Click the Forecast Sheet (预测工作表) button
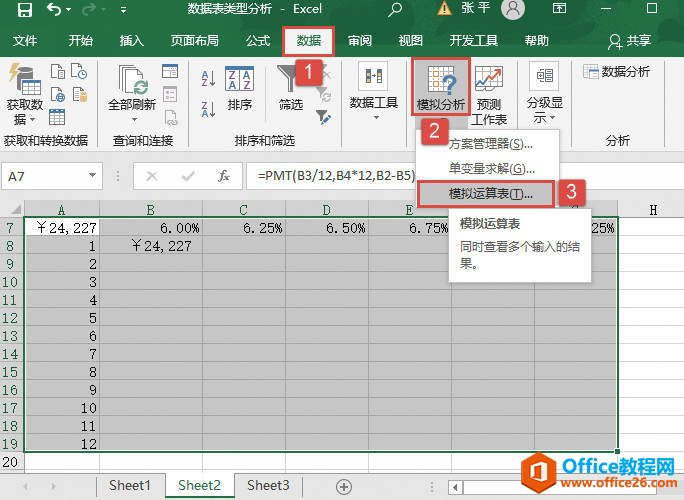The width and height of the screenshot is (684, 500). tap(489, 95)
